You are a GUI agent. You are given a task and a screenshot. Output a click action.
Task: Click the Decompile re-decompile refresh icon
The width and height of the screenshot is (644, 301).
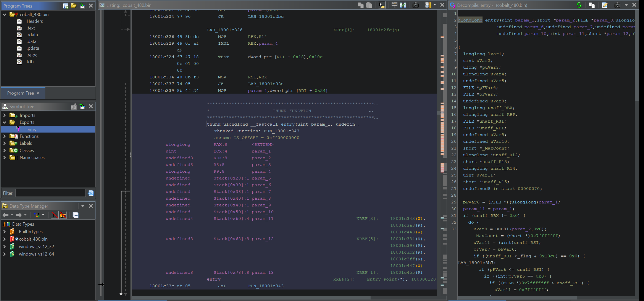point(579,5)
